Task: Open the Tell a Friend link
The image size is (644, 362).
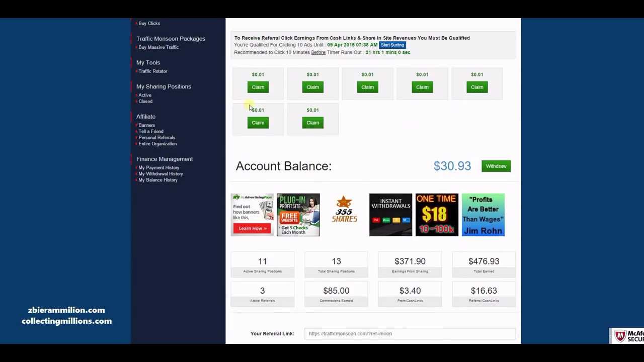Action: pyautogui.click(x=151, y=132)
